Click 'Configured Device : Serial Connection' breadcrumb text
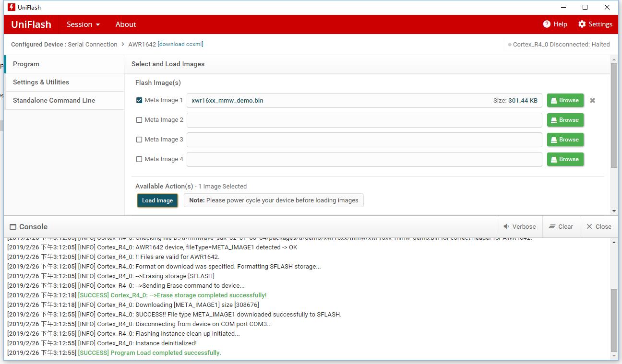Image resolution: width=622 pixels, height=364 pixels. point(64,44)
